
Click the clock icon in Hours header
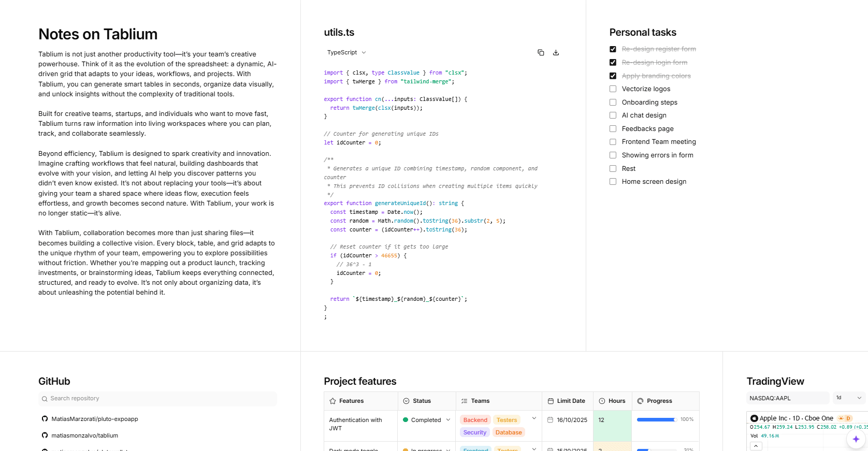click(602, 401)
